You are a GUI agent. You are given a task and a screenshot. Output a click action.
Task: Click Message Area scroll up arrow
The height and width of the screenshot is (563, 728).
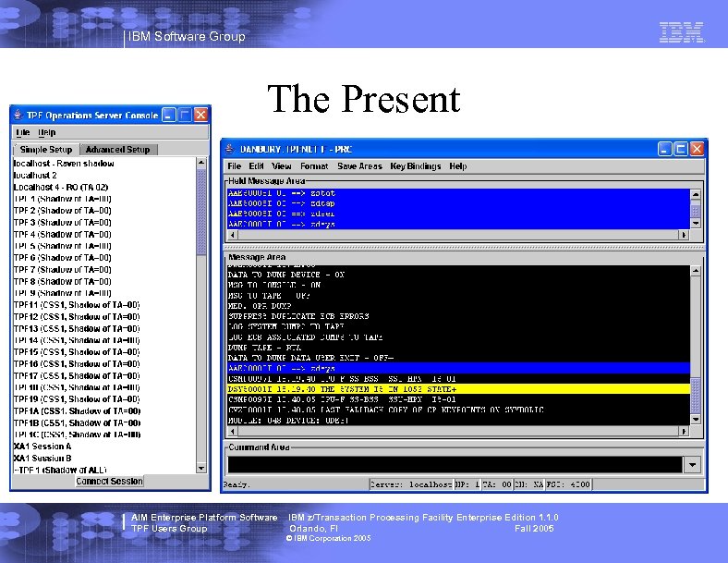click(695, 271)
